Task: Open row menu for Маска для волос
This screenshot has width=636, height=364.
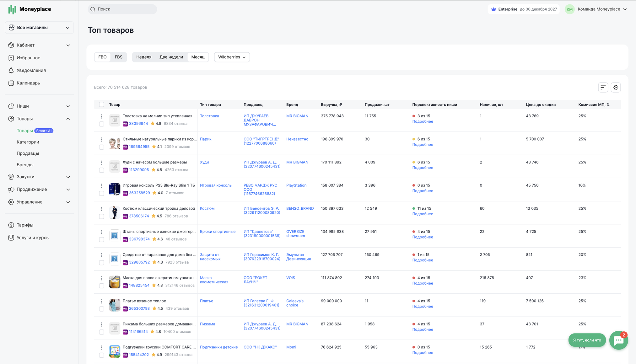Action: point(101,278)
